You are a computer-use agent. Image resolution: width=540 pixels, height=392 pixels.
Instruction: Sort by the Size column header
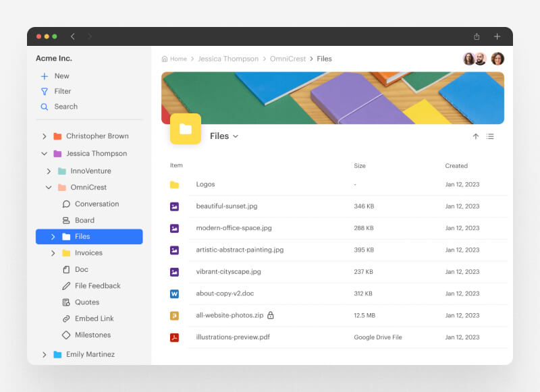click(x=360, y=166)
